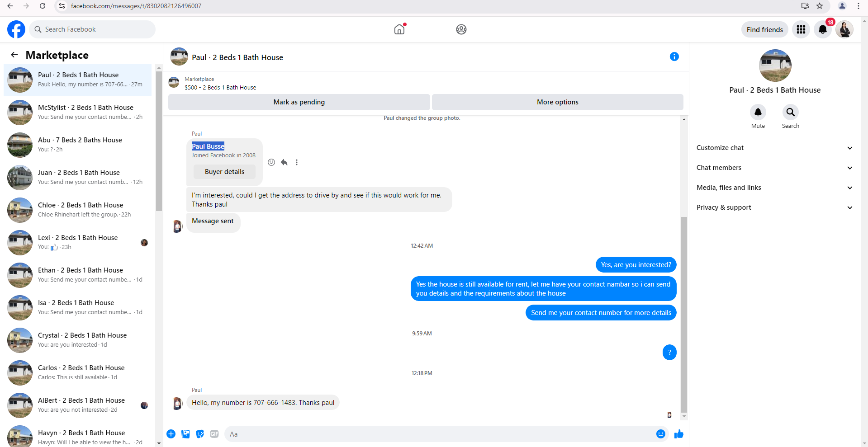This screenshot has height=447, width=868.
Task: Open conversation information icon
Action: pos(674,56)
